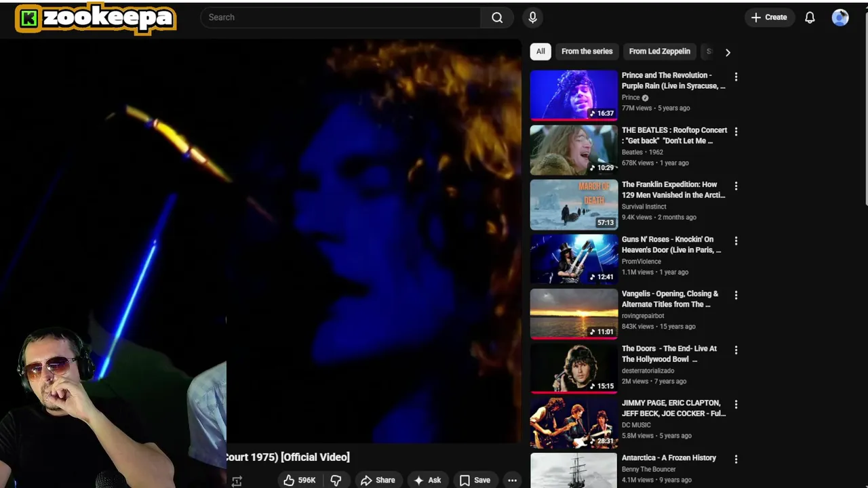Image resolution: width=868 pixels, height=488 pixels.
Task: Show more filter chips with arrow
Action: tap(728, 52)
